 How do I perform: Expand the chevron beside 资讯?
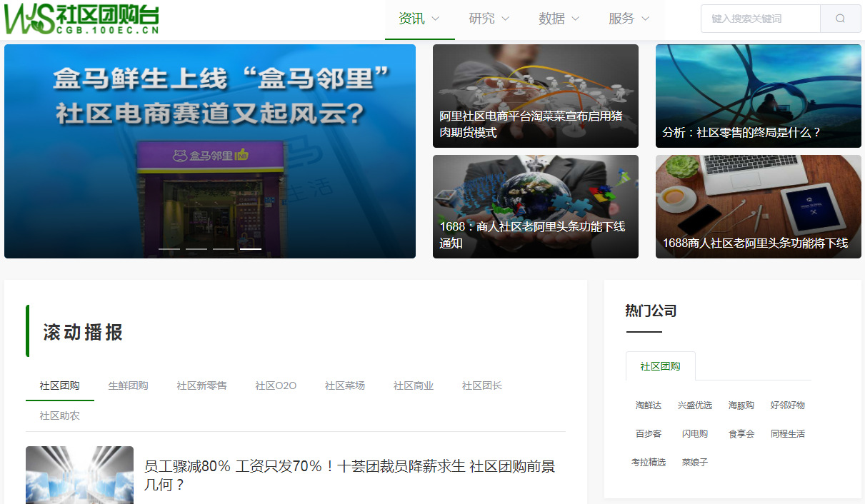pos(435,19)
